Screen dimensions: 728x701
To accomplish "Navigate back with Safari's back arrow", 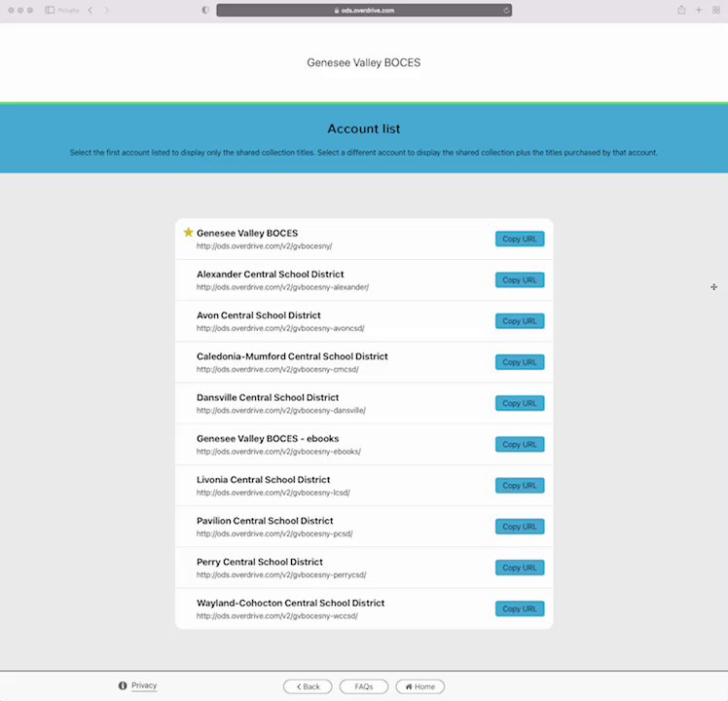I will pos(91,10).
